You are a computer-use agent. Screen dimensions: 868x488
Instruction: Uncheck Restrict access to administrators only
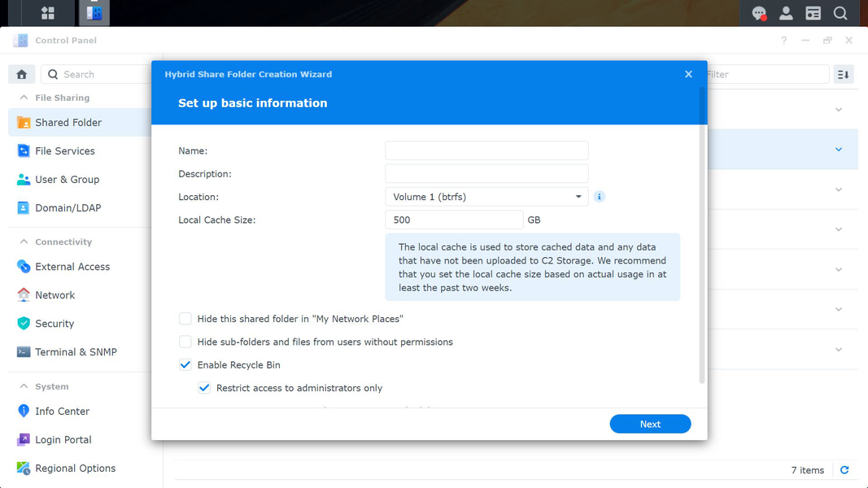point(204,388)
